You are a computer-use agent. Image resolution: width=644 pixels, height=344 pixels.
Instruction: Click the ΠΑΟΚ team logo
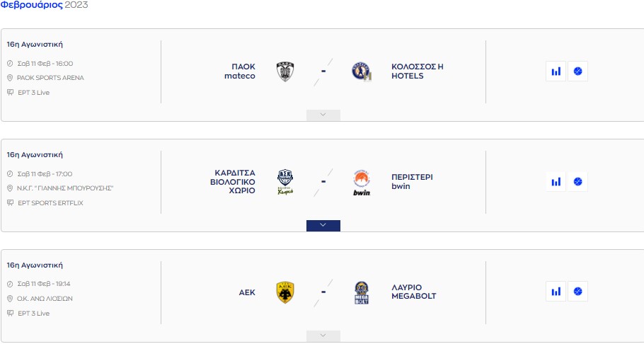(x=285, y=71)
